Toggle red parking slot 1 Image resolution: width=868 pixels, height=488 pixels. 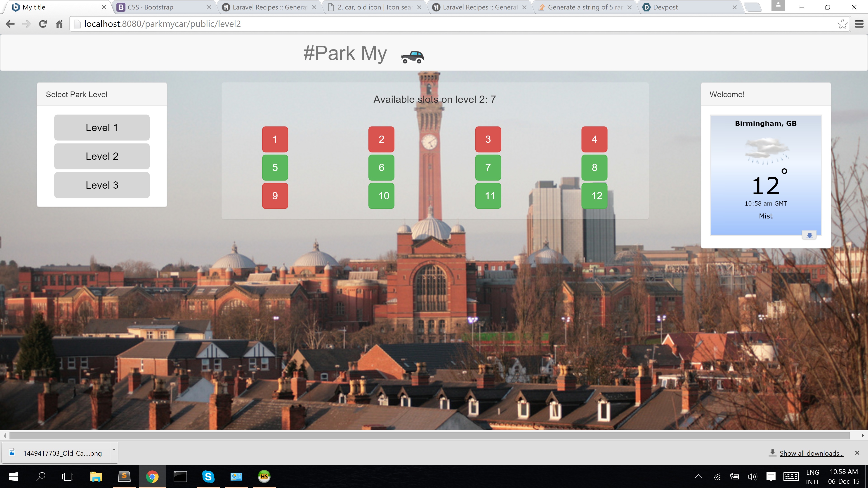(x=275, y=139)
